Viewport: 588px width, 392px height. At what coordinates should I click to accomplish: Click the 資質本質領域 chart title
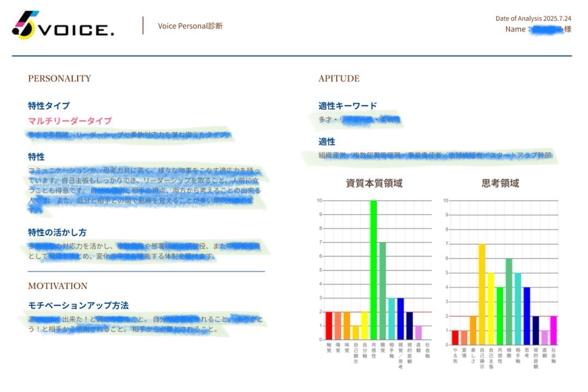[x=374, y=183]
